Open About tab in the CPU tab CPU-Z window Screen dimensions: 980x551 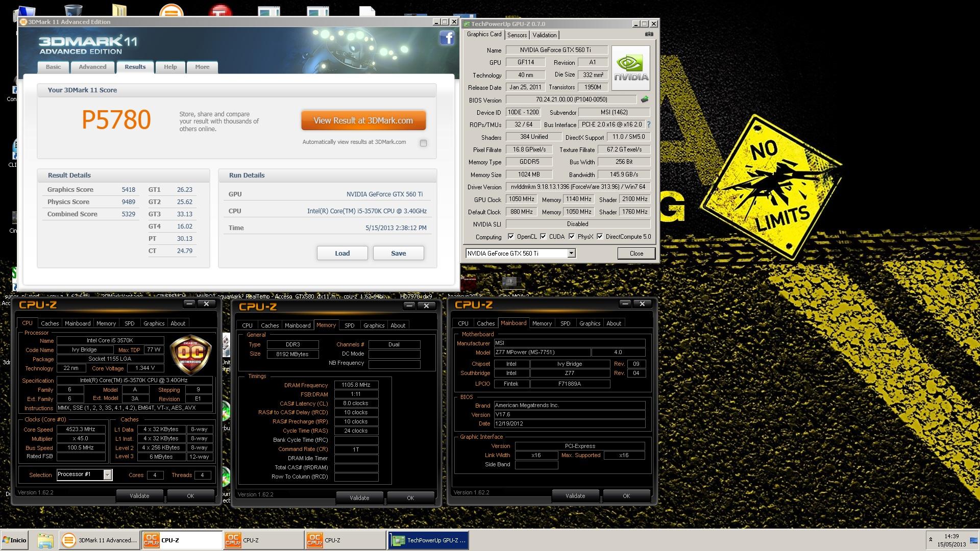pyautogui.click(x=178, y=323)
